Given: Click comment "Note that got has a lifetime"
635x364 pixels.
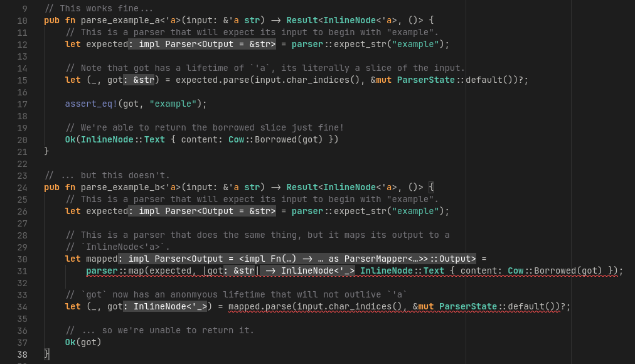Looking at the screenshot, I should pos(265,68).
